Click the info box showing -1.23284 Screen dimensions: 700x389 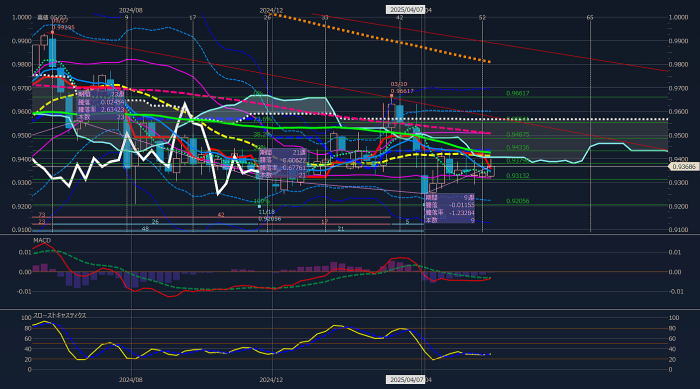tap(450, 208)
